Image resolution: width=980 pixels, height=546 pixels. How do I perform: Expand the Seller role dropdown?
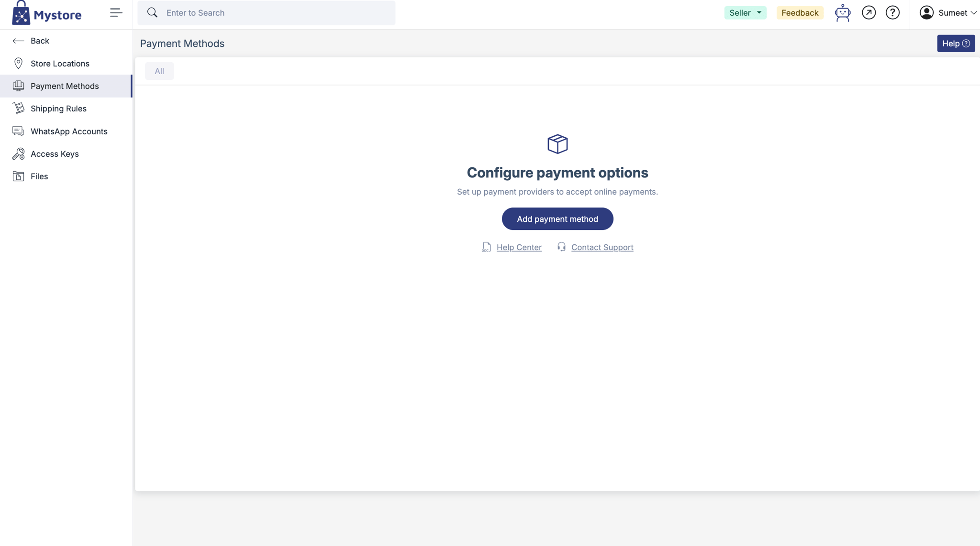745,13
